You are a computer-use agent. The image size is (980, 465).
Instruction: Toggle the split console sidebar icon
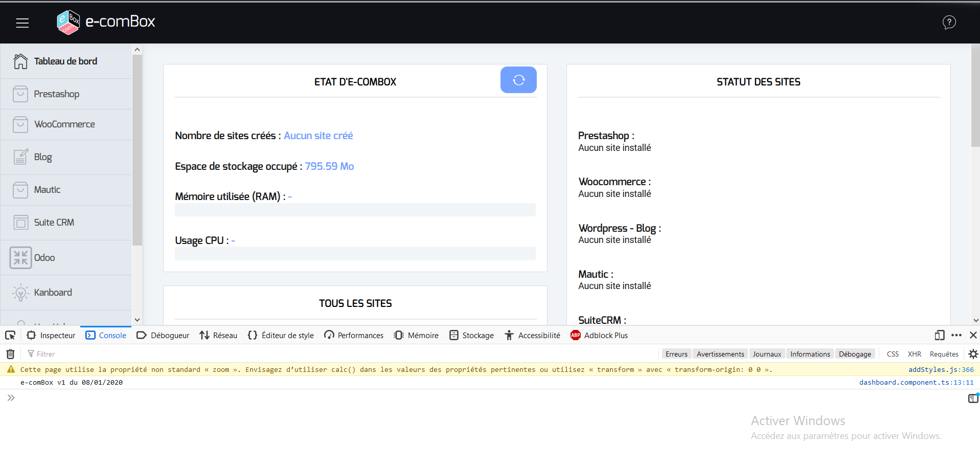click(973, 398)
